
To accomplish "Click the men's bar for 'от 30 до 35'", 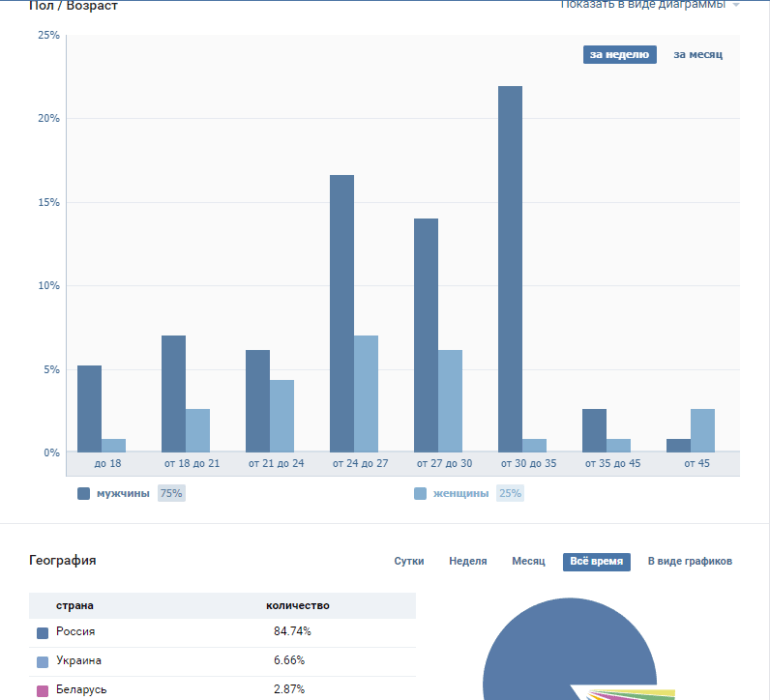I will [510, 269].
